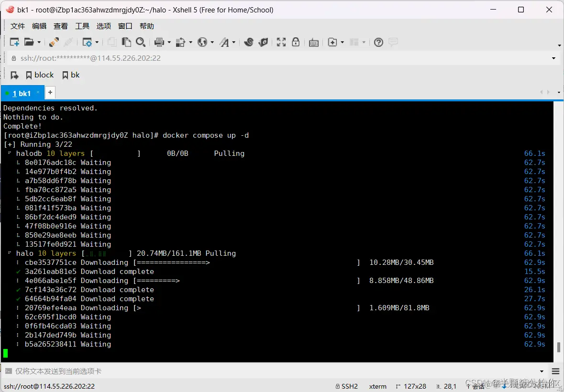Expand the Open session dropdown arrow

coord(39,43)
